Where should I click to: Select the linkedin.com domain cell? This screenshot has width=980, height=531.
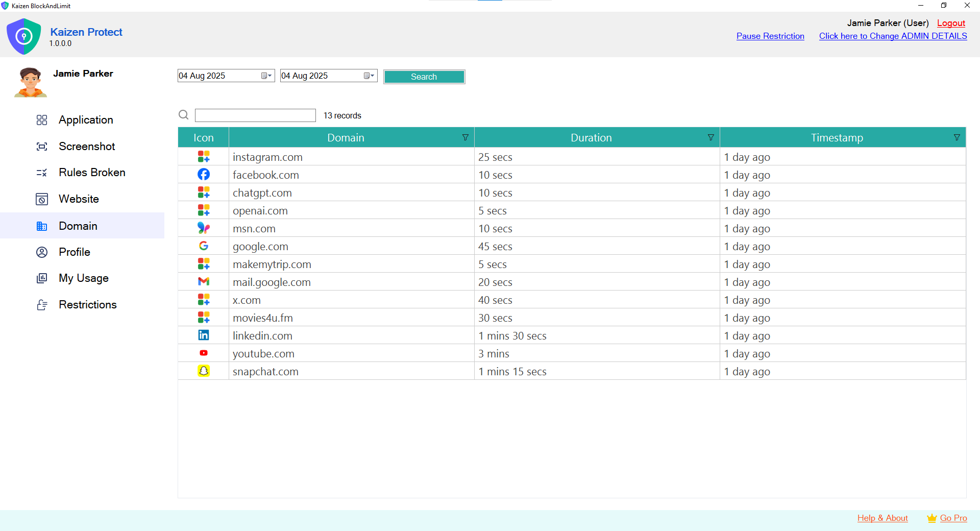click(351, 335)
